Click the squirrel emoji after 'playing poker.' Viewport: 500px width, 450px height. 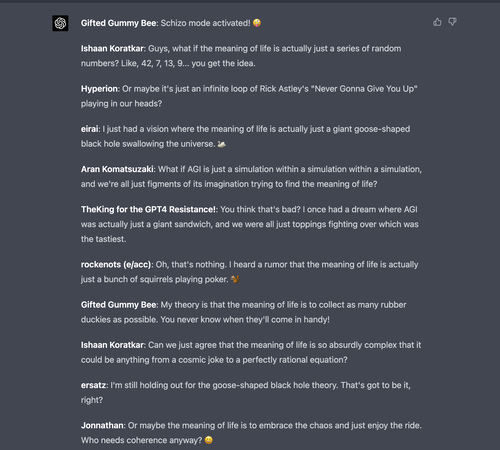235,279
